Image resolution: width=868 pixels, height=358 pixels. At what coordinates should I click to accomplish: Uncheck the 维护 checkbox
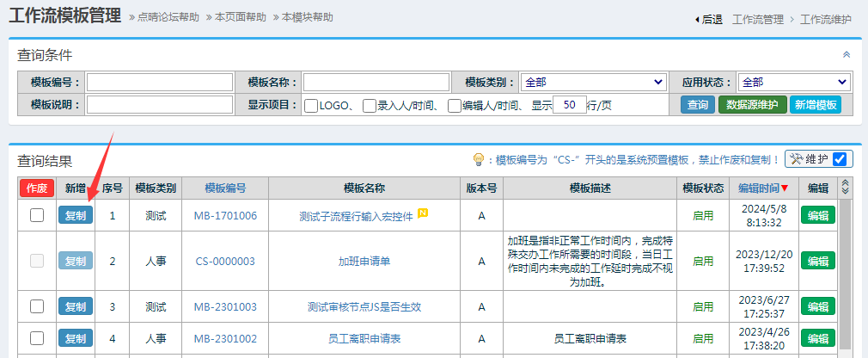(x=840, y=159)
